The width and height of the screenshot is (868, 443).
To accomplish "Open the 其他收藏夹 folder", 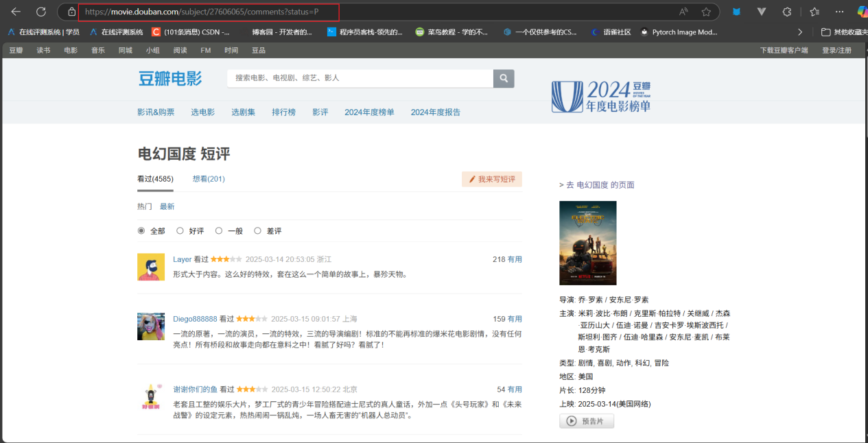I will click(844, 32).
